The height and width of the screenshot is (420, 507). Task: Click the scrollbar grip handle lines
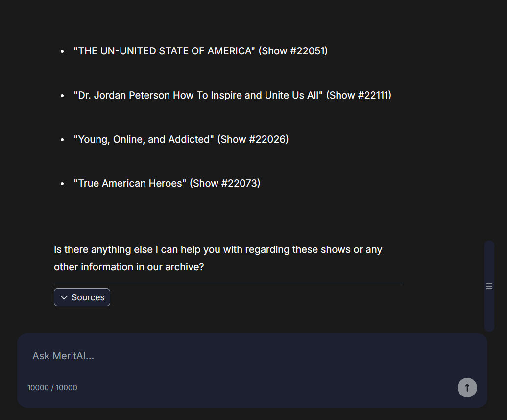pyautogui.click(x=489, y=286)
